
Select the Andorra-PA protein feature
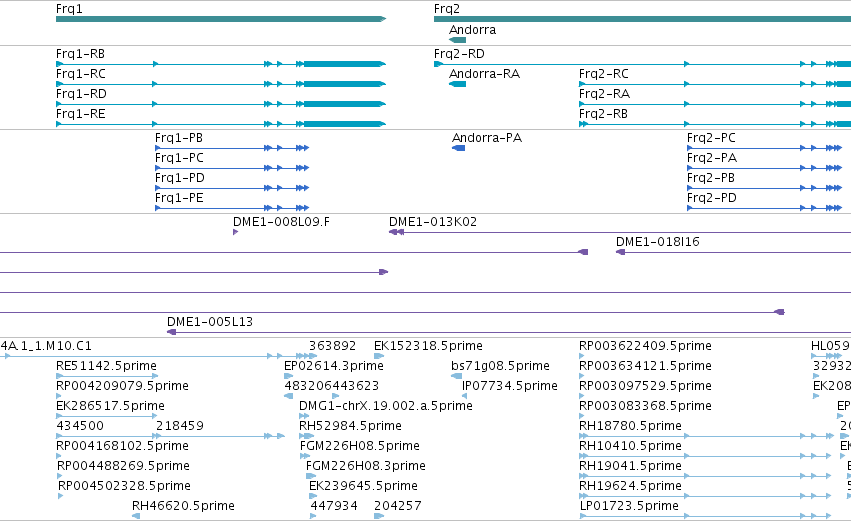pos(459,148)
